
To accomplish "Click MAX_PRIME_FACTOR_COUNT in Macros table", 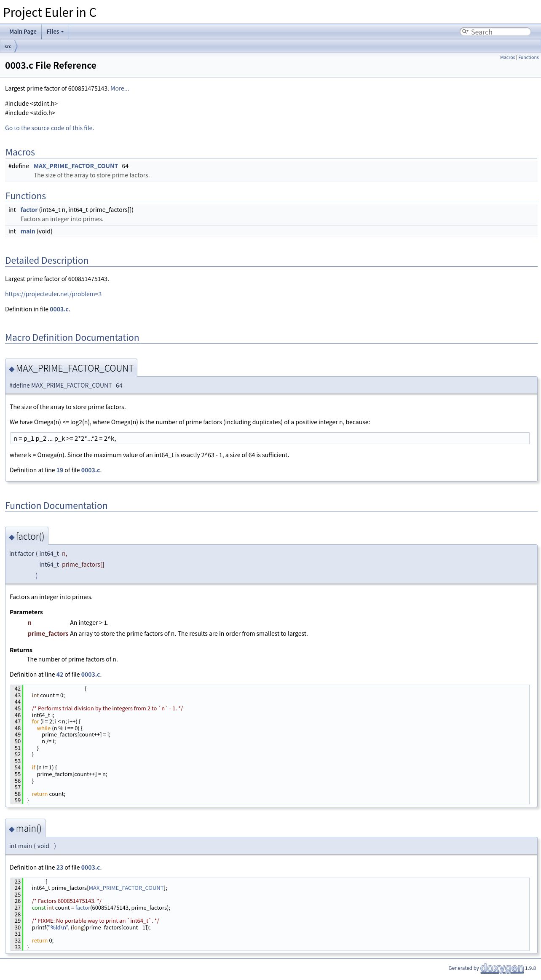I will [x=76, y=166].
